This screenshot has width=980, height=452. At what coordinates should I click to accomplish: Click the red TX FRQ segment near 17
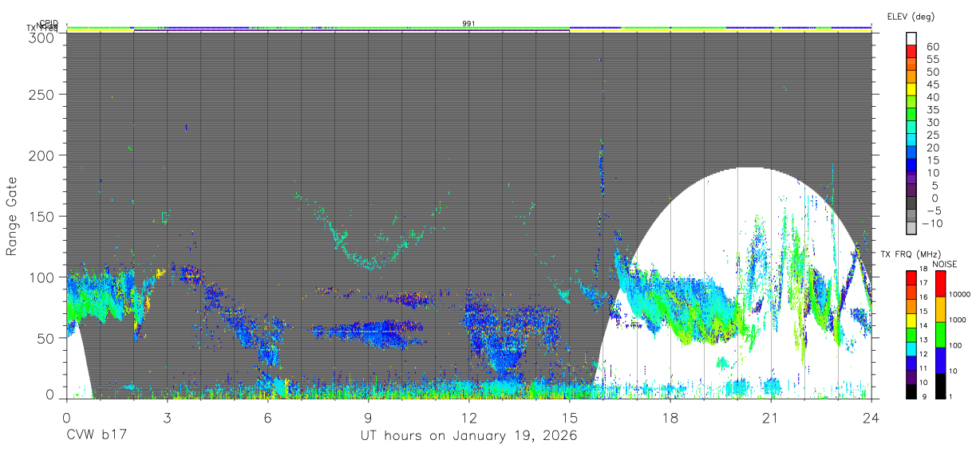[x=912, y=278]
